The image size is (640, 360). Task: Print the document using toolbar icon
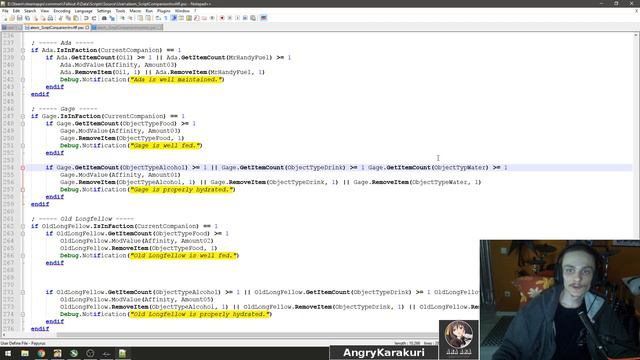point(50,18)
